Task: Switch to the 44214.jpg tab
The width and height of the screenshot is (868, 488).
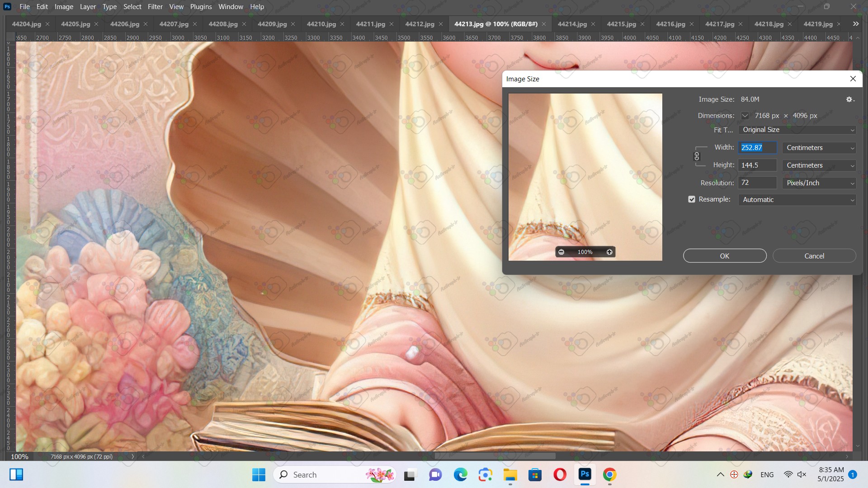Action: click(572, 24)
